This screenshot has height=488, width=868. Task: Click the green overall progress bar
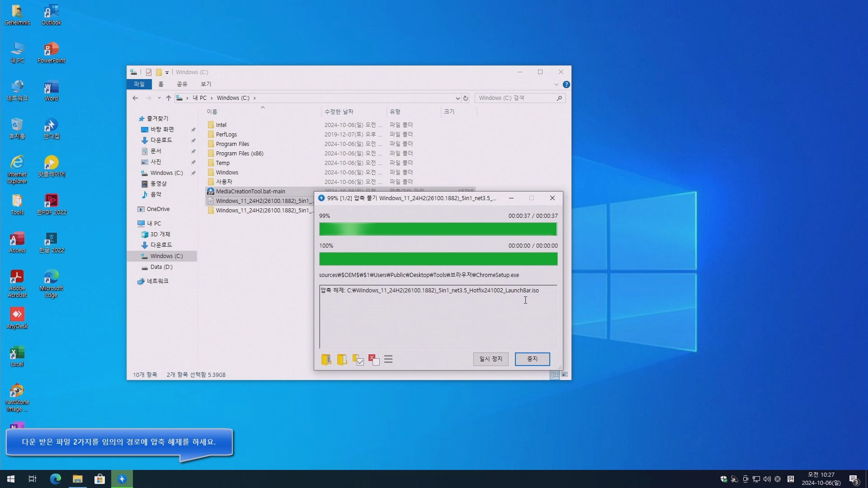[x=438, y=230]
